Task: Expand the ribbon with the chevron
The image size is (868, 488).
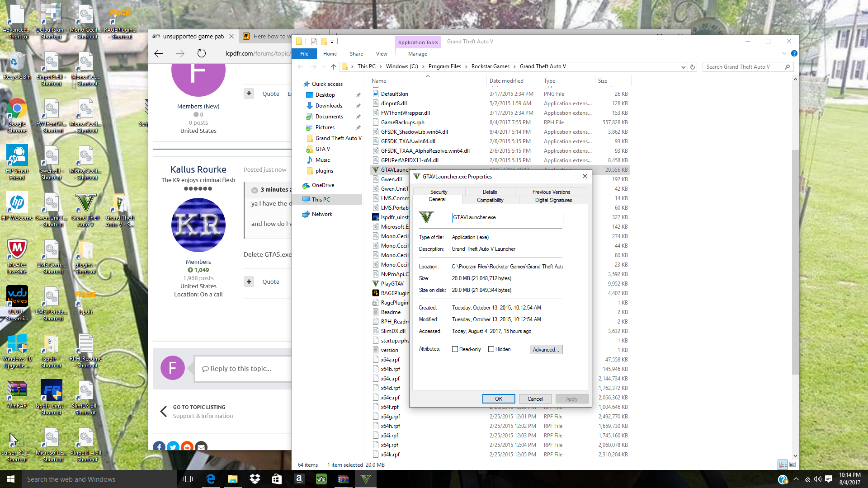Action: (x=784, y=53)
